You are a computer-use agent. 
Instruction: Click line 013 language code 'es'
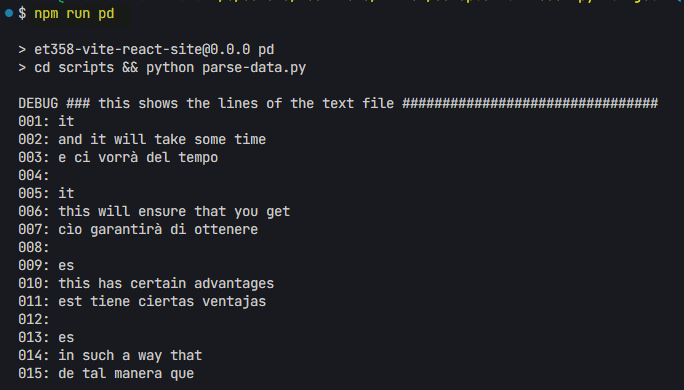(66, 338)
